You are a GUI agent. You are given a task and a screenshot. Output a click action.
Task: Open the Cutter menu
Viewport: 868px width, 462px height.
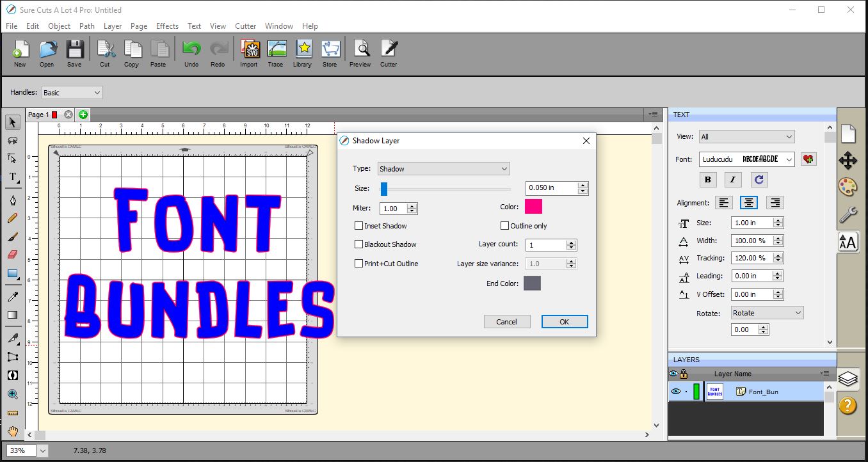246,26
